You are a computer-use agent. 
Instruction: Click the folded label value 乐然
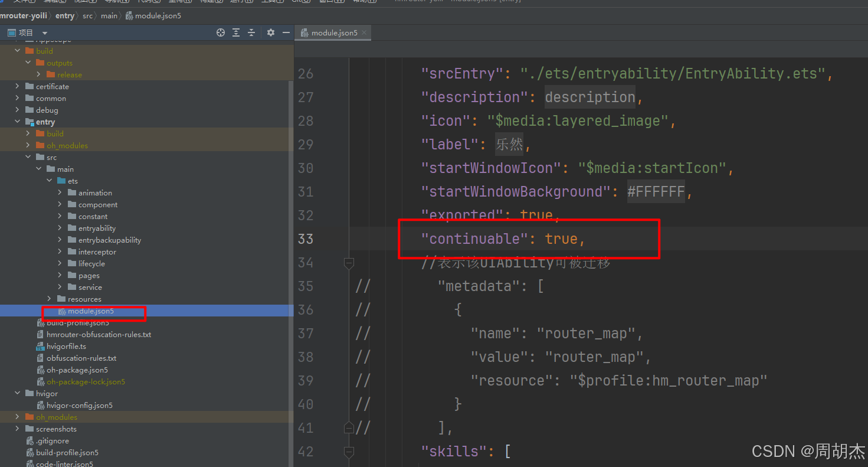click(509, 144)
